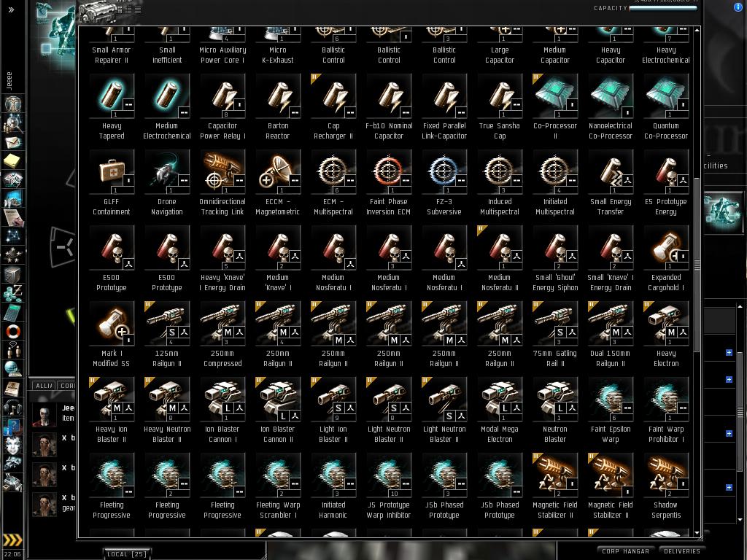This screenshot has height=560, width=747.
Task: Expand second plus box in right panel
Action: tap(729, 379)
